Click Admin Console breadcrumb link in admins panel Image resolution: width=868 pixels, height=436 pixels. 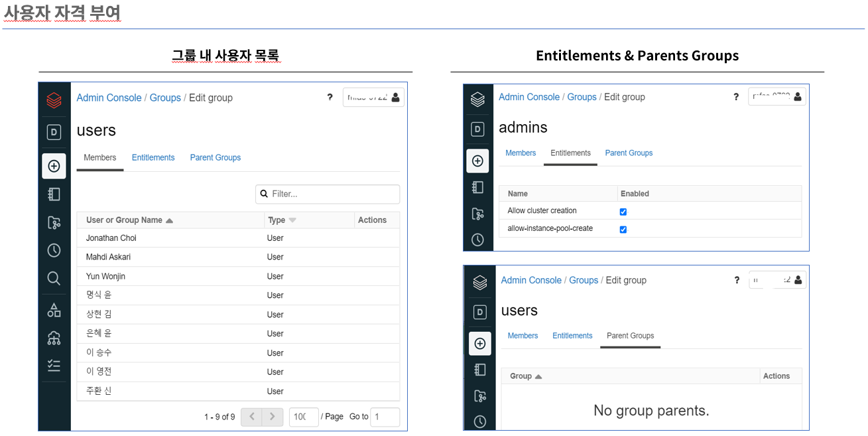pos(528,97)
